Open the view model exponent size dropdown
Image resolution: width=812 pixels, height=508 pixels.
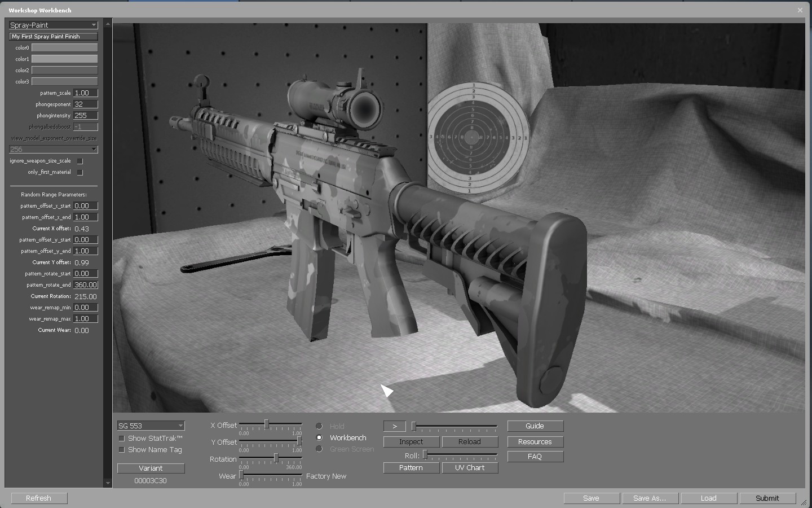point(54,150)
